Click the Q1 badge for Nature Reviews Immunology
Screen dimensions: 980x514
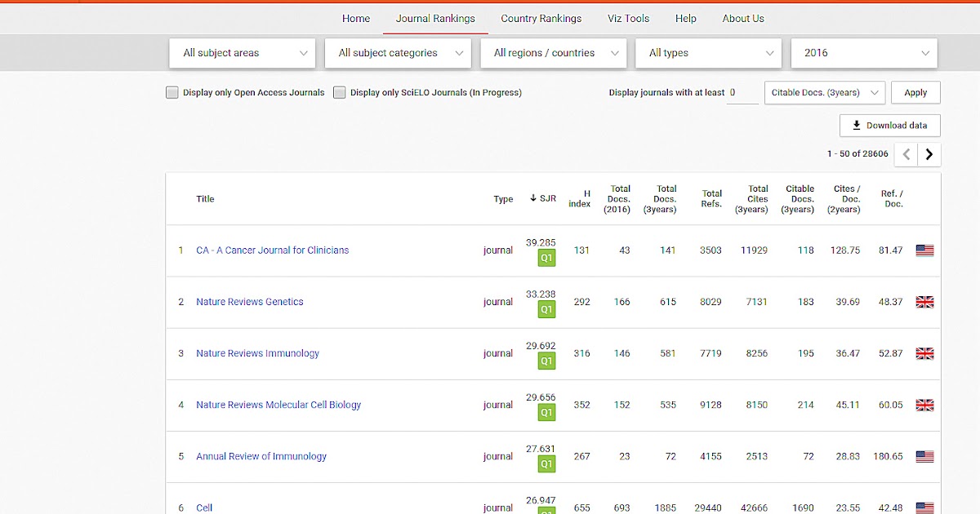click(x=546, y=359)
